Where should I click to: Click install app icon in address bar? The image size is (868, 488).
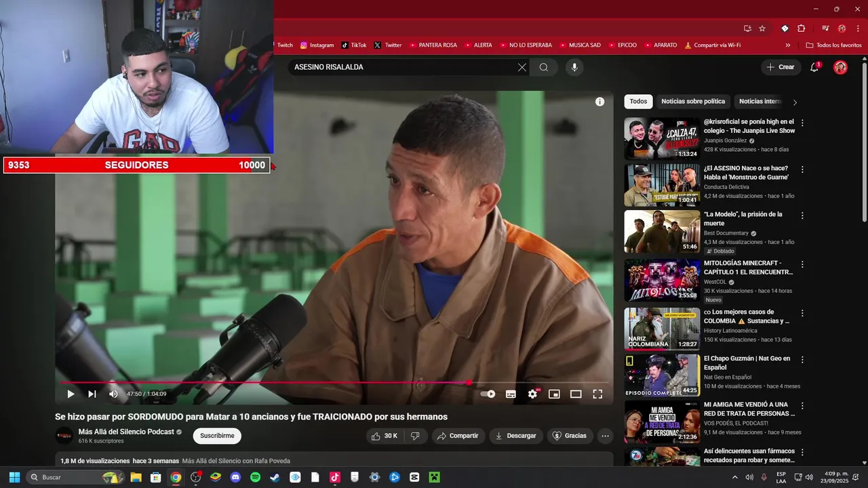coord(747,28)
